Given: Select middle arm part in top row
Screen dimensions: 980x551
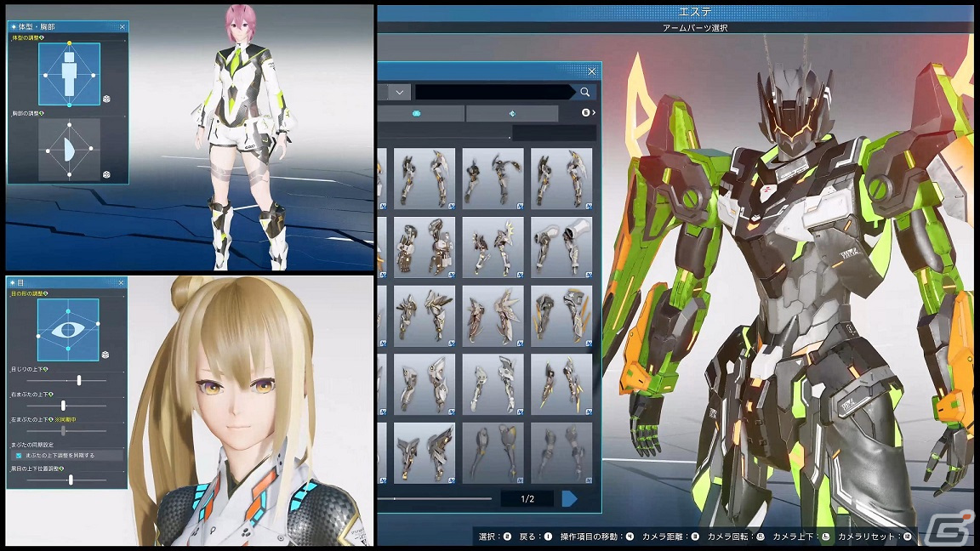Looking at the screenshot, I should [x=493, y=179].
